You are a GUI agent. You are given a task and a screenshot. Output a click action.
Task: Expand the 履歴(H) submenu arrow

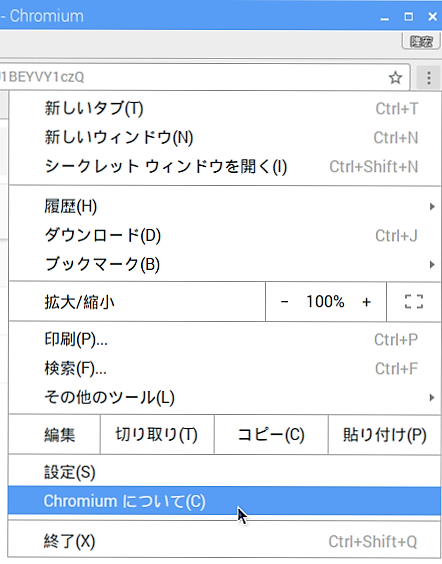point(432,206)
